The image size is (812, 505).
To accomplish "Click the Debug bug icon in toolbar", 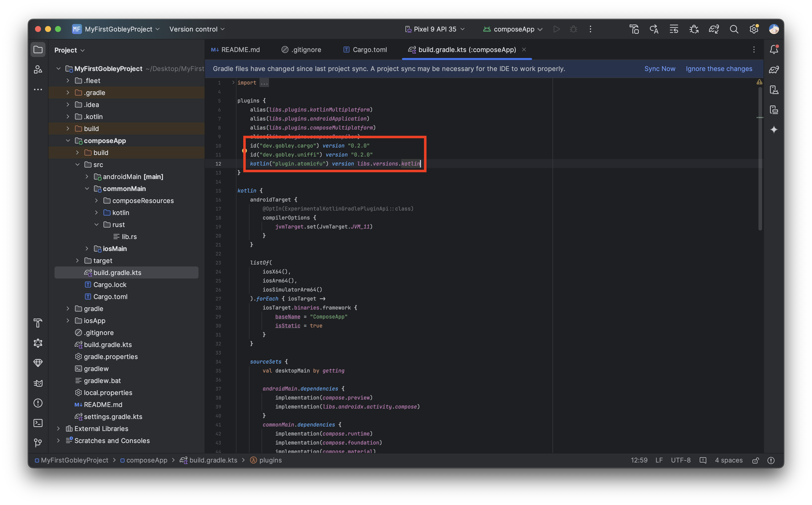I will click(573, 29).
